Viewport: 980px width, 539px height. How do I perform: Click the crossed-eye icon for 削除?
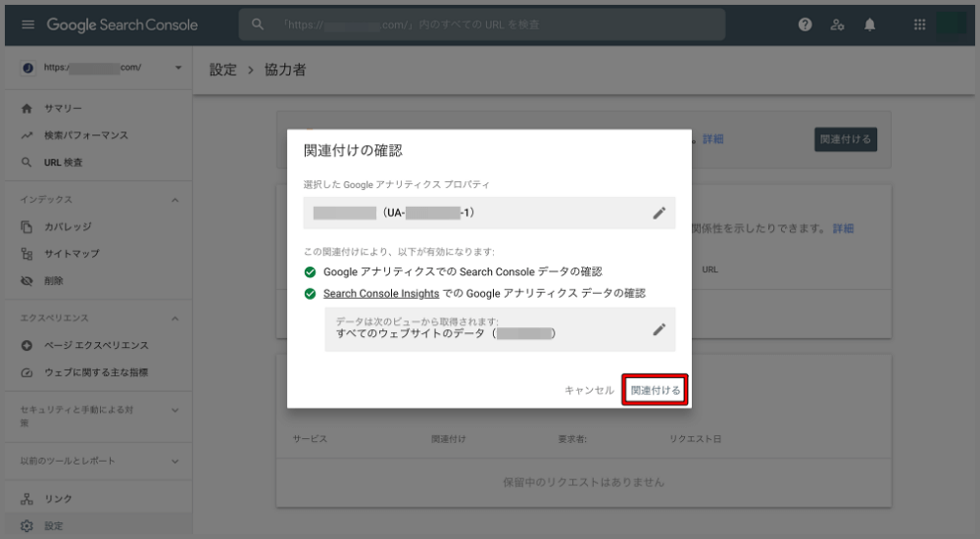pos(26,280)
